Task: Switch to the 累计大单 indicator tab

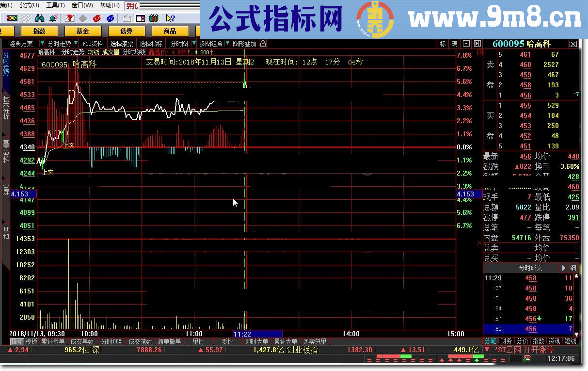Action: tap(286, 341)
